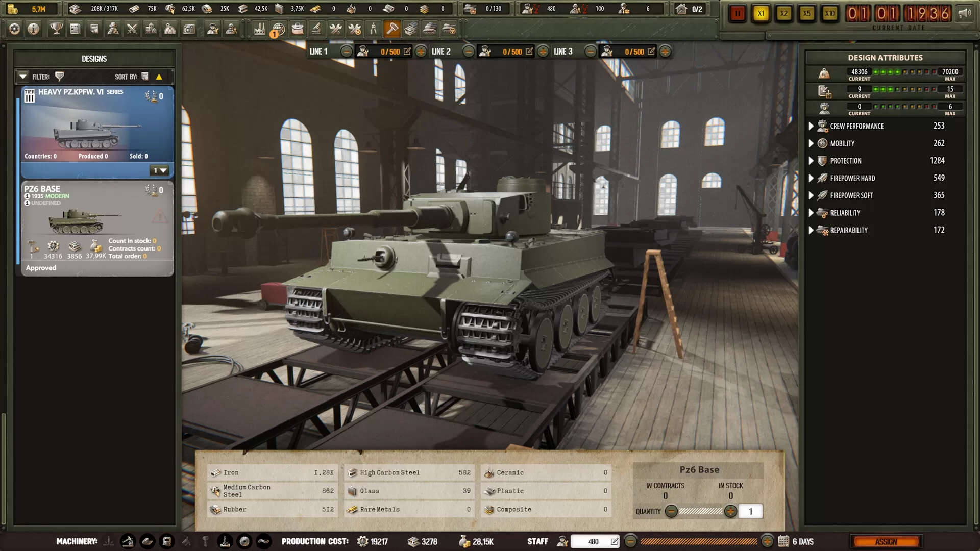Click the welding machine icon in Machinery row
The width and height of the screenshot is (980, 551).
(167, 542)
